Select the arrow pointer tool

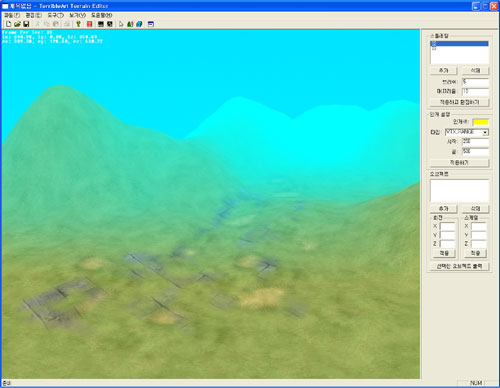coord(121,24)
